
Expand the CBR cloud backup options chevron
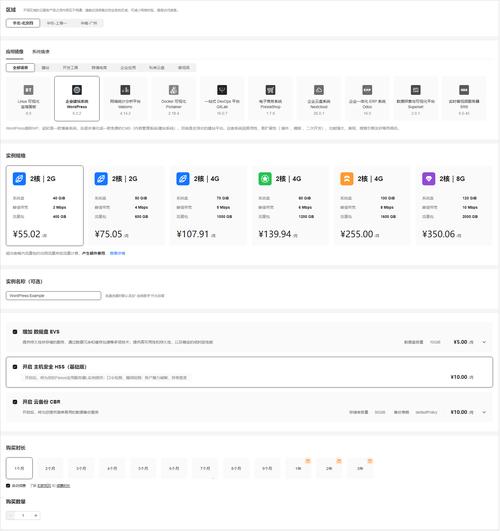[x=484, y=412]
